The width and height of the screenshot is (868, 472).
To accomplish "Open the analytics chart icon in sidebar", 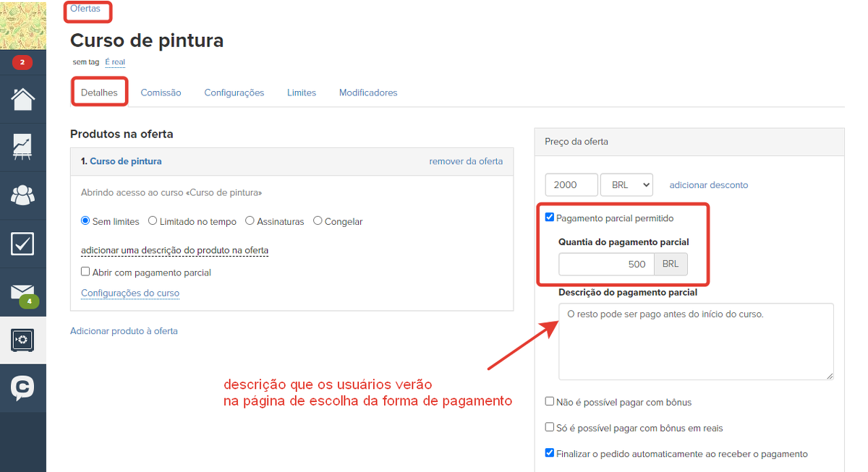I will pos(23,147).
